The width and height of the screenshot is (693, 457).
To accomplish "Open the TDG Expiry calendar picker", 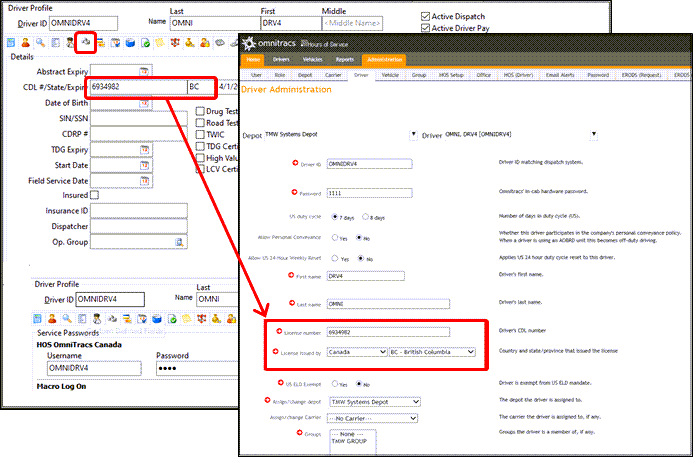I will (x=144, y=149).
